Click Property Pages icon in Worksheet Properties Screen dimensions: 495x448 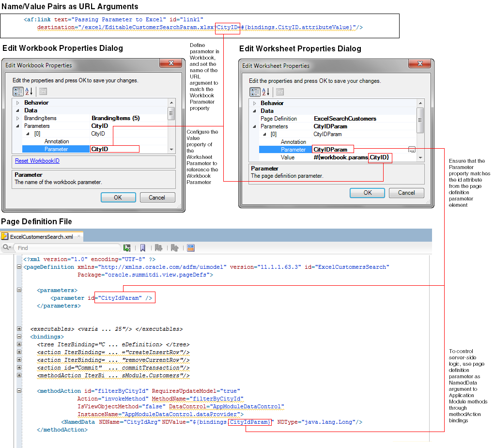pos(280,92)
